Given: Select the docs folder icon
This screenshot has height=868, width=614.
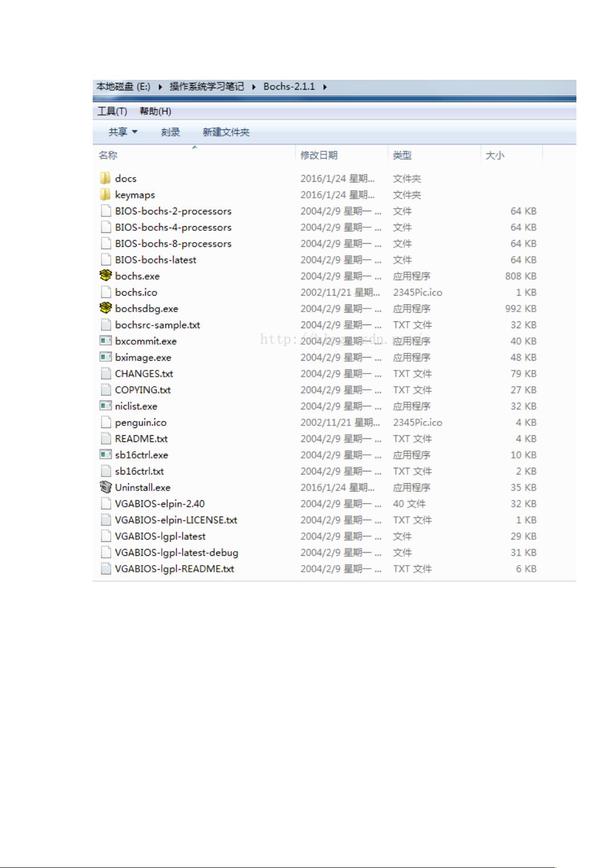Looking at the screenshot, I should tap(106, 178).
